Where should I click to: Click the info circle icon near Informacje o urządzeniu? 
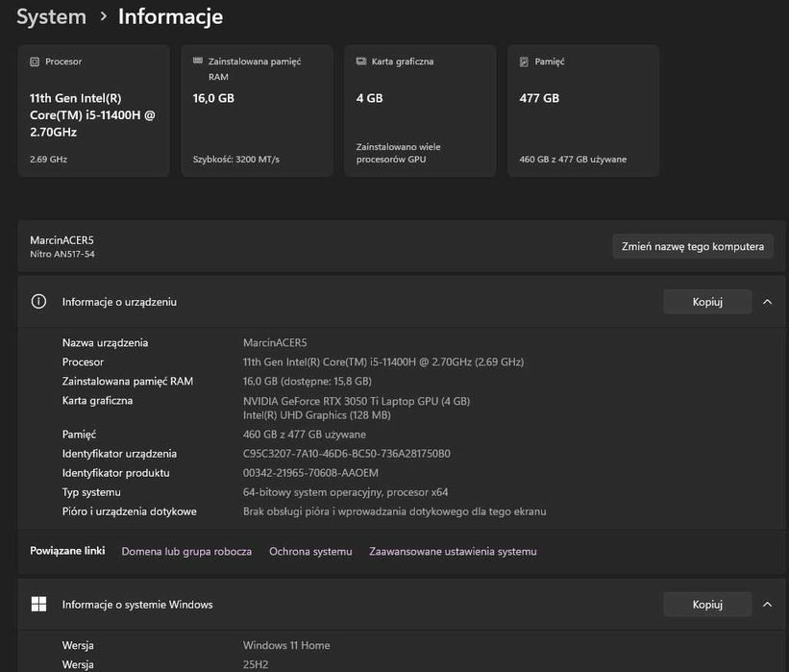coord(38,302)
